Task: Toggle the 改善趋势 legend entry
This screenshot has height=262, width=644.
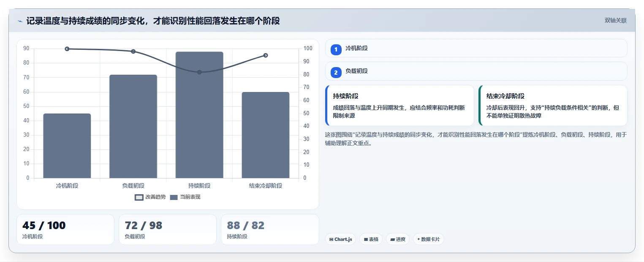Action: pyautogui.click(x=150, y=197)
